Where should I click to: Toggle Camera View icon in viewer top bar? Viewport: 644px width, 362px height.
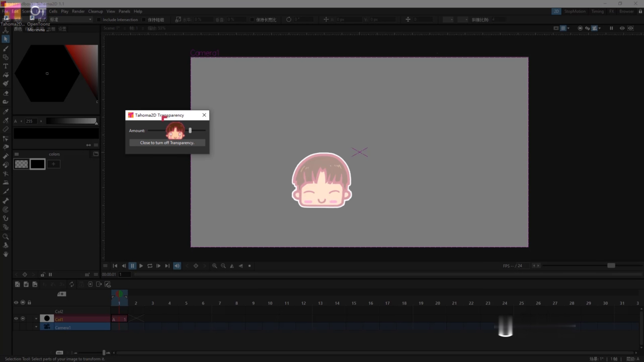[594, 28]
